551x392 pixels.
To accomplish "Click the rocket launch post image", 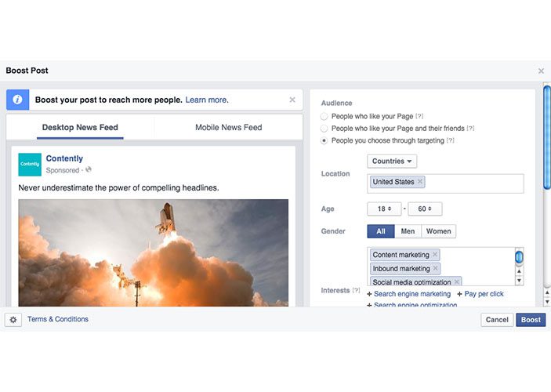I will (x=153, y=252).
